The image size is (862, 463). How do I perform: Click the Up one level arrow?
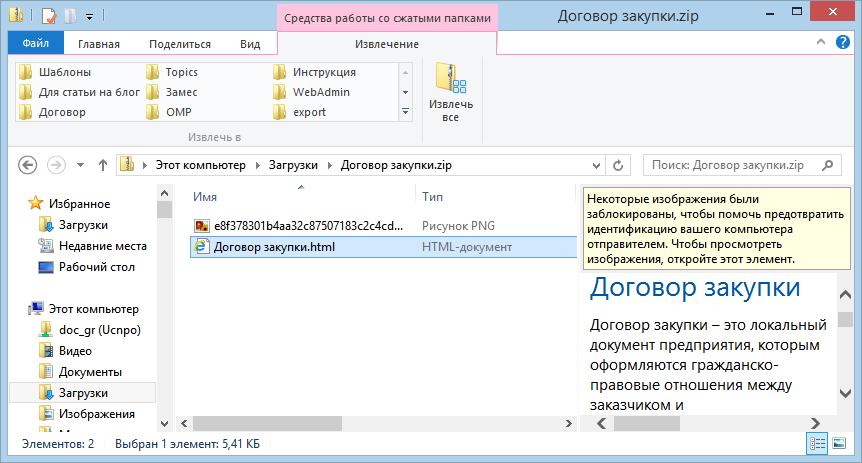102,165
